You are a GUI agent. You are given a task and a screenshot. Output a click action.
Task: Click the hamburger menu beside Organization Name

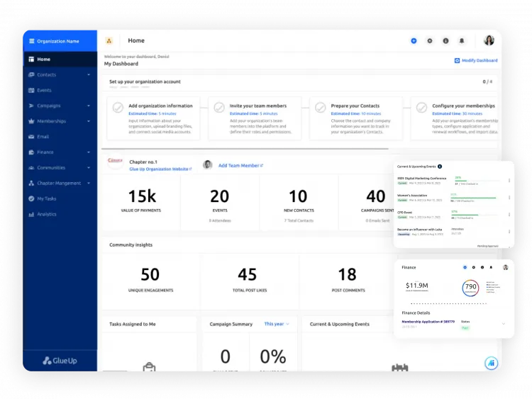point(31,41)
